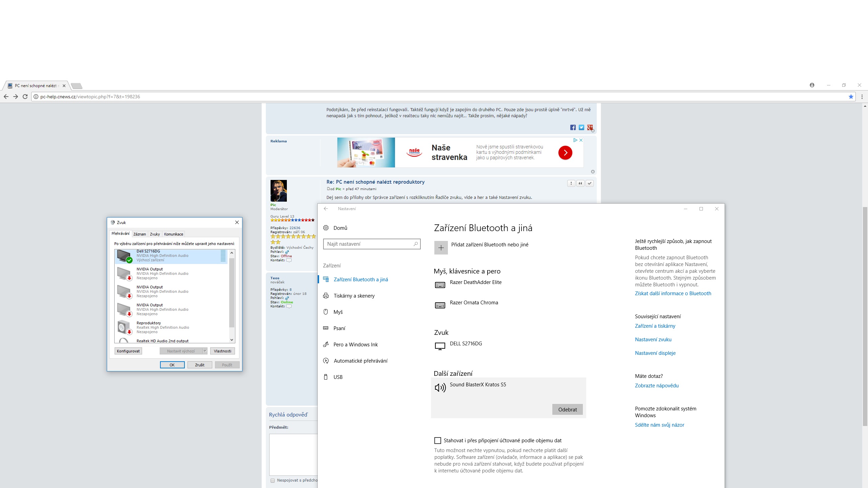The width and height of the screenshot is (868, 488).
Task: Click the report post exclamation icon
Action: tap(571, 183)
